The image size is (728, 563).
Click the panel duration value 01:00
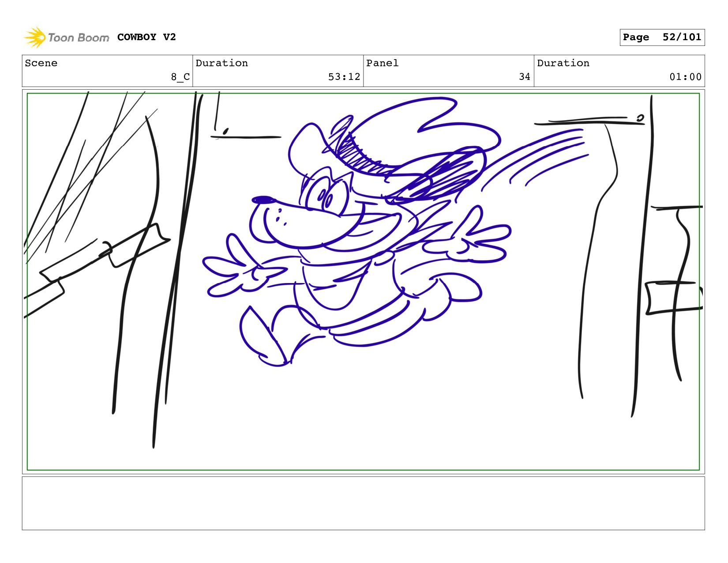[685, 77]
